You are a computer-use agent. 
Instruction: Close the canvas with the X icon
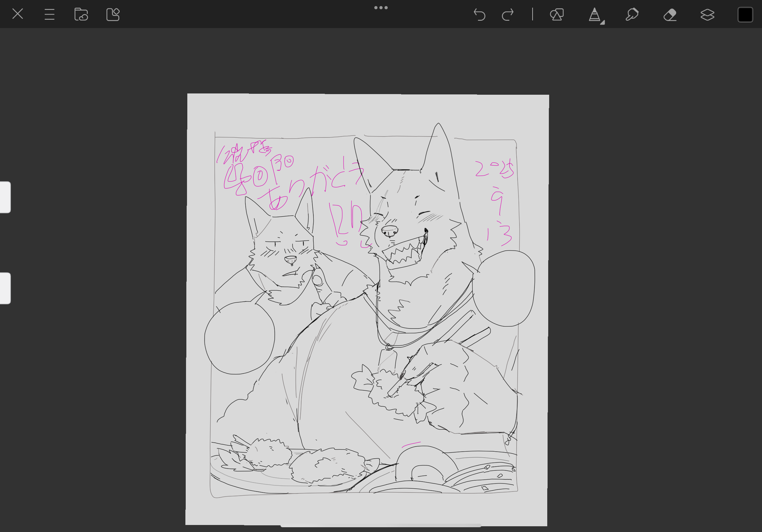(18, 14)
